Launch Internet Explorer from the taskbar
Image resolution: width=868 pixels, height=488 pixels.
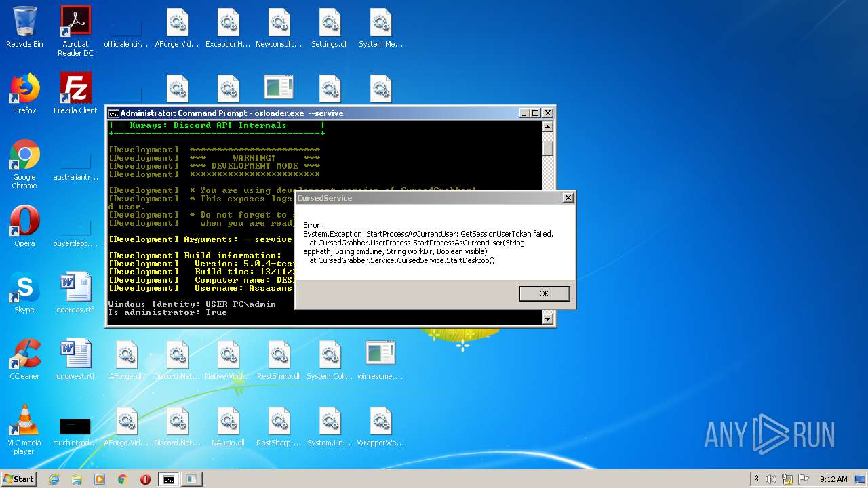[x=54, y=479]
